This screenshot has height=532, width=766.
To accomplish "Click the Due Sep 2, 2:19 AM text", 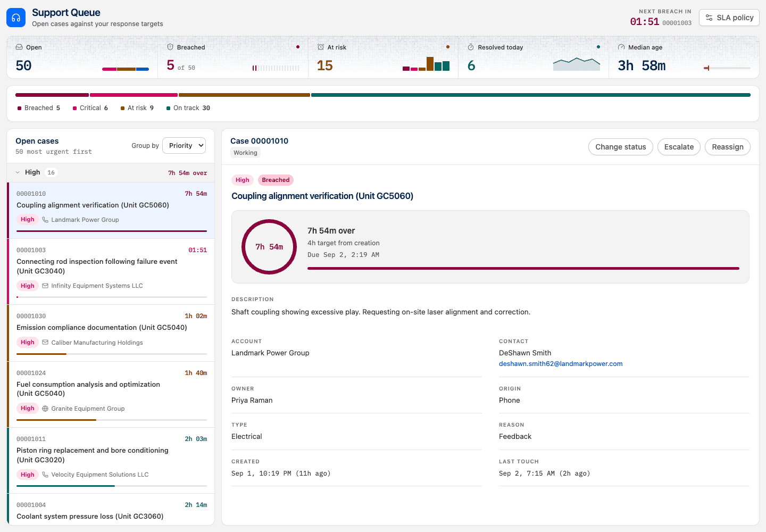I will click(x=343, y=255).
